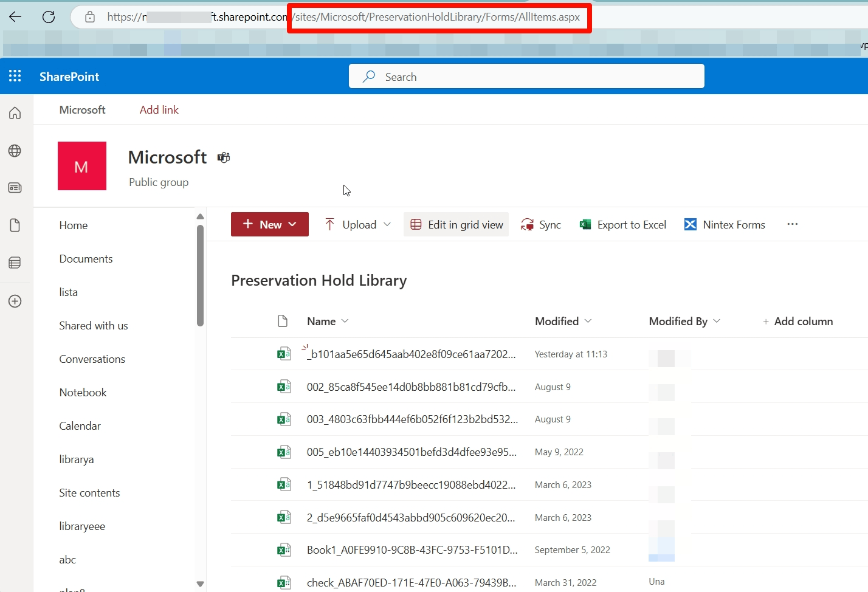Click Excel icon of Book1_A0FE9910 file
Viewport: 868px width, 592px height.
coord(284,550)
